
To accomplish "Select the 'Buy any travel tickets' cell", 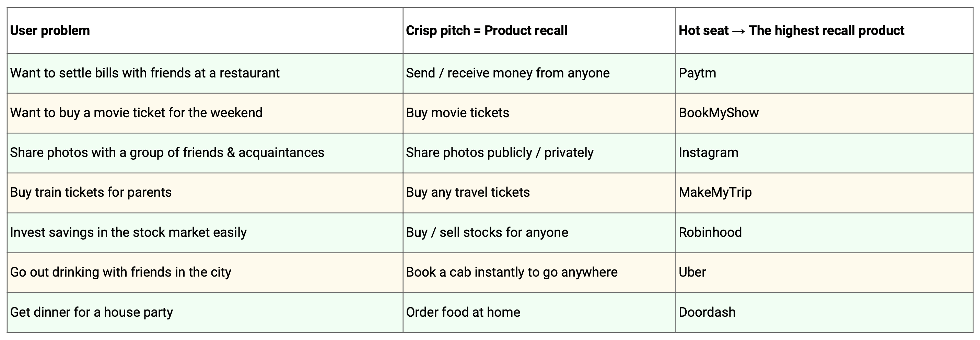I will tap(539, 193).
